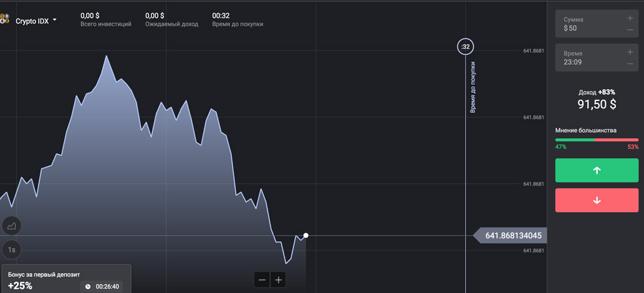
Task: Increase the Время value with plus
Action: point(630,52)
